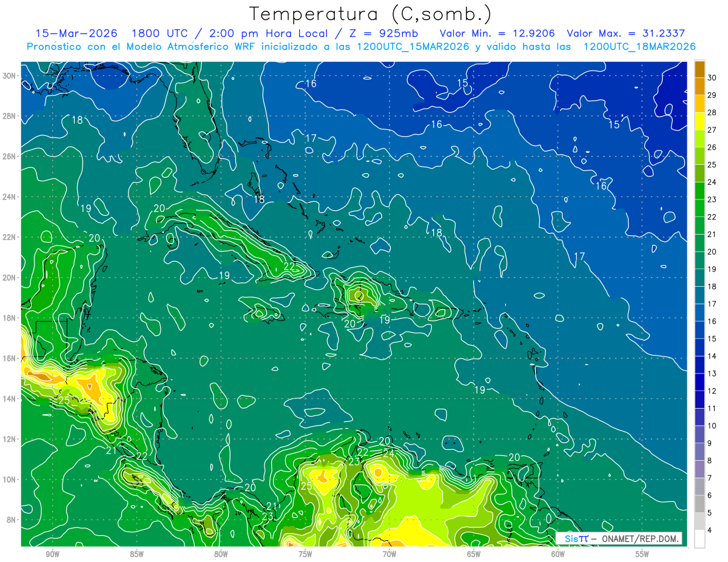The width and height of the screenshot is (728, 562).
Task: Click the color scale label '30'
Action: click(712, 78)
